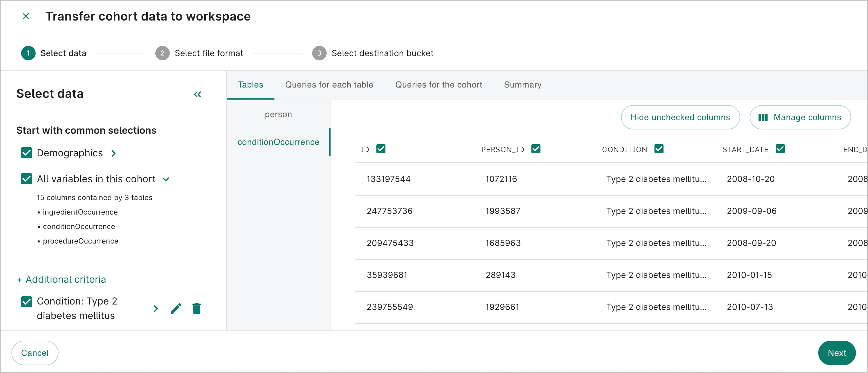Collapse the All variables in this cohort list
This screenshot has height=373, width=868.
click(x=166, y=180)
